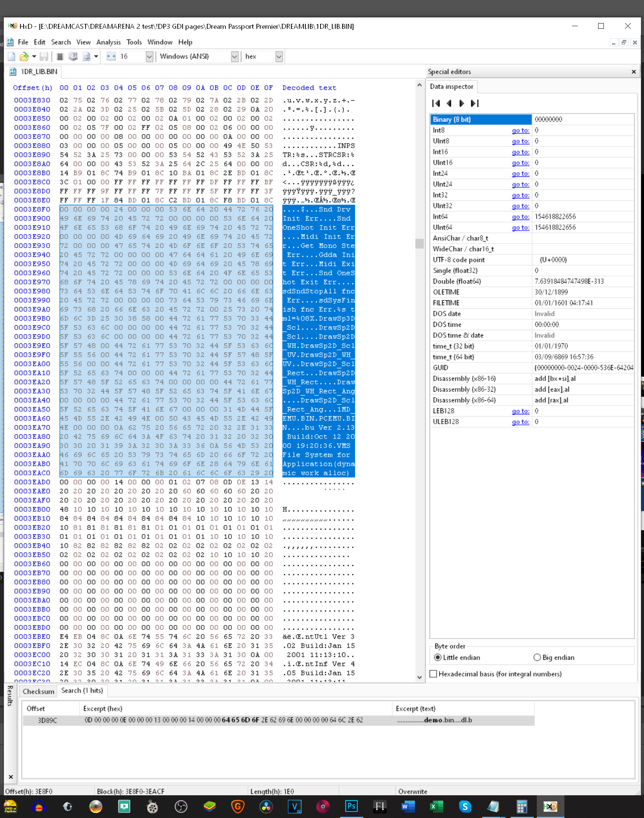Jump to first byte in Data inspector
Viewport: 644px width, 818px height.
click(x=436, y=103)
